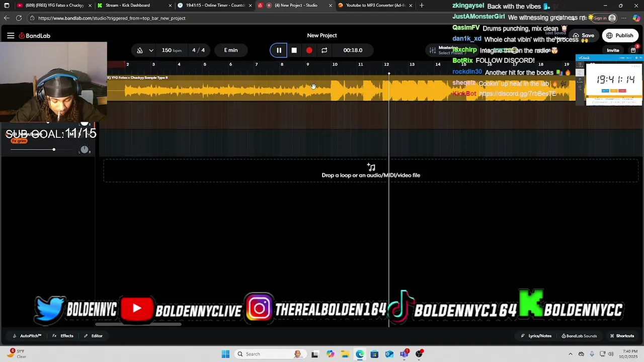Open the clock showing 7:40 PM
Image resolution: width=644 pixels, height=362 pixels.
(629, 354)
